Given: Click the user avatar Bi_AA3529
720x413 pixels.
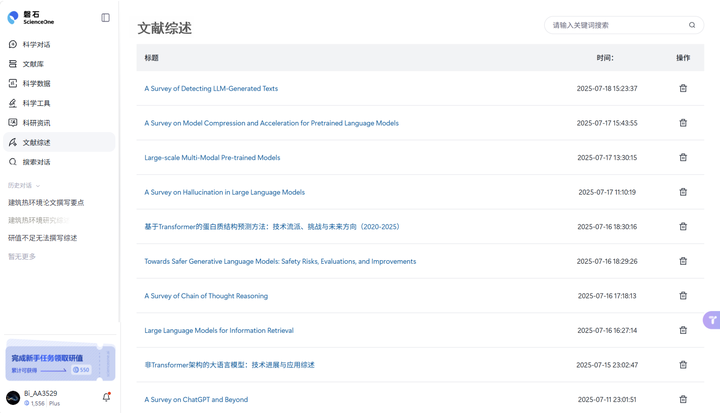Looking at the screenshot, I should pyautogui.click(x=13, y=398).
